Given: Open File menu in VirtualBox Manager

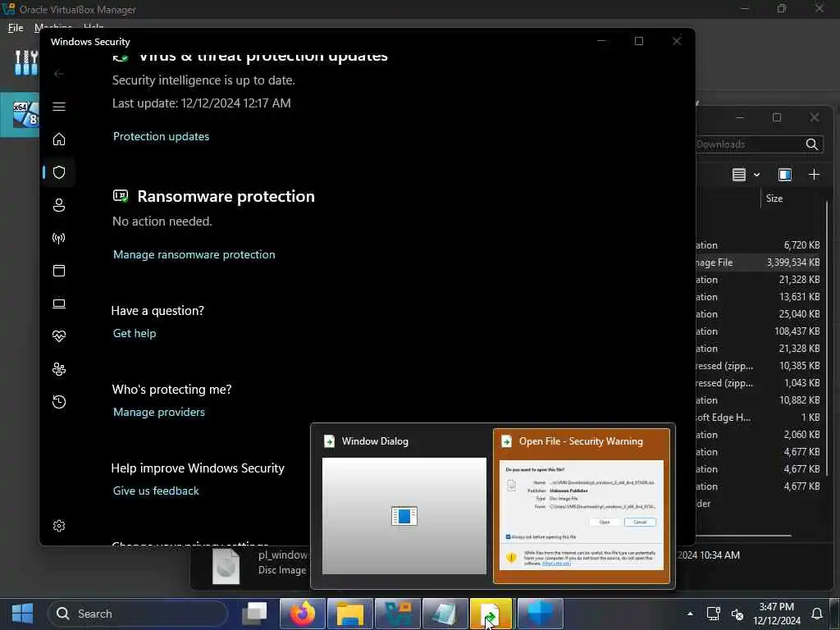Looking at the screenshot, I should [16, 27].
